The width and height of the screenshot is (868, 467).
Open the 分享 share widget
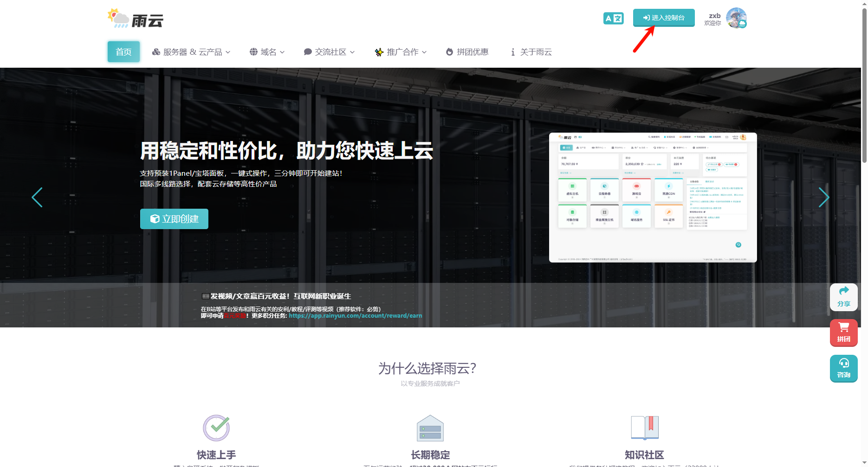coord(843,297)
